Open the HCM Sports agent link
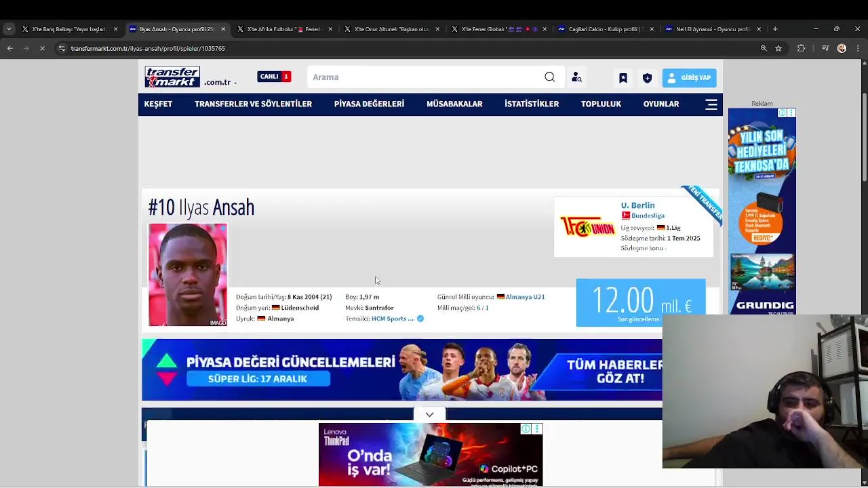The width and height of the screenshot is (868, 488). (x=392, y=319)
